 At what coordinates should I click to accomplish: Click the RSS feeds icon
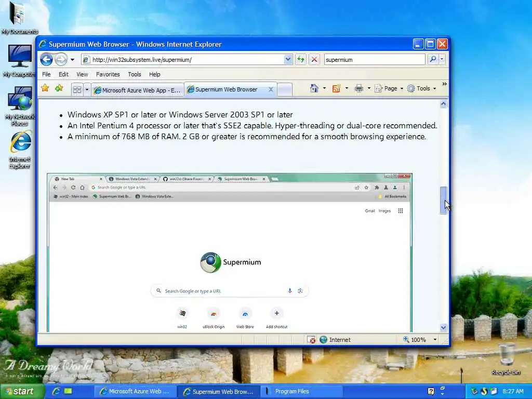[336, 88]
